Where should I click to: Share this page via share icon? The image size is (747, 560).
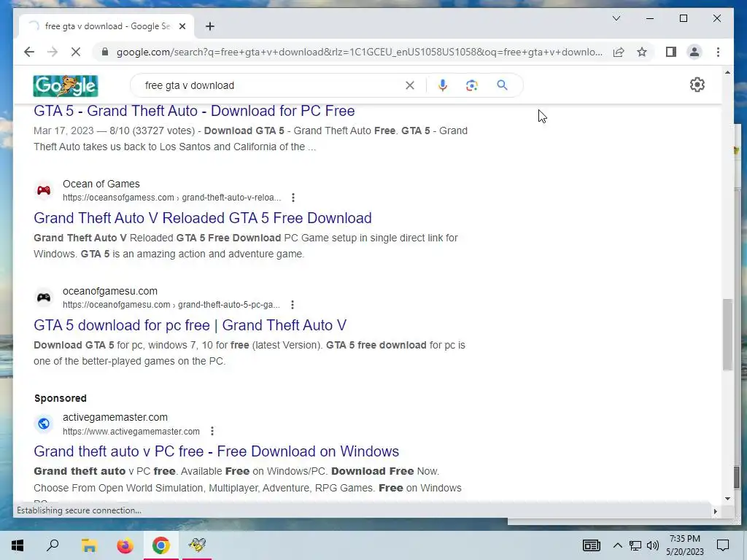click(619, 52)
